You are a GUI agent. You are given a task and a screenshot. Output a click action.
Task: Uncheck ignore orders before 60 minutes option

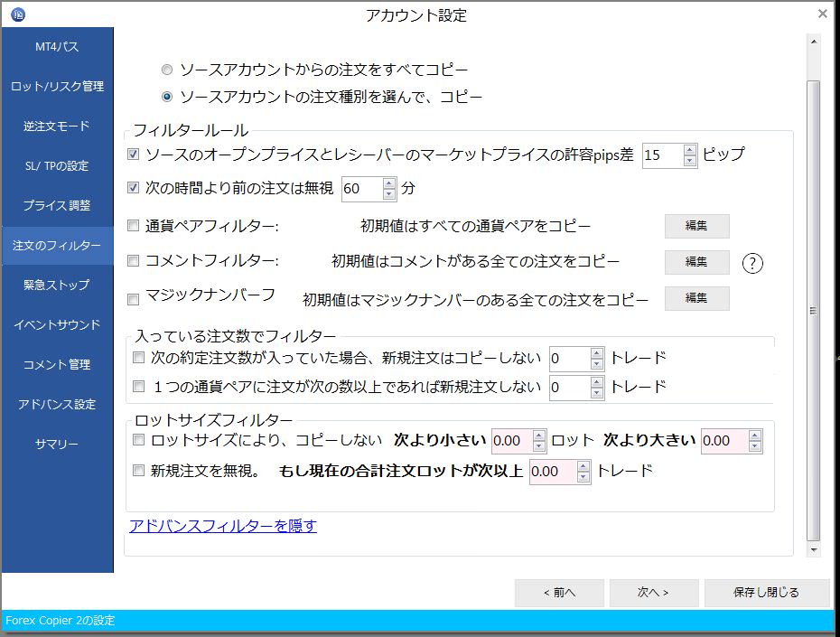point(132,189)
